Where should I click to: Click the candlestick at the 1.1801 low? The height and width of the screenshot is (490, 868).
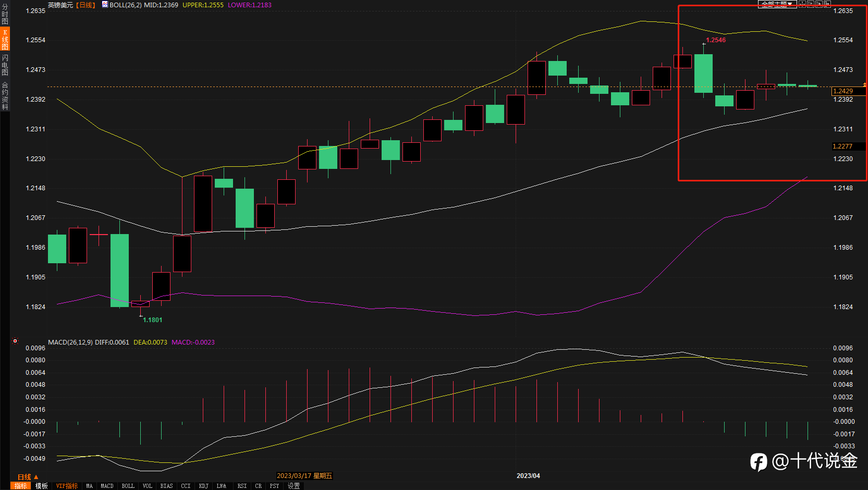click(140, 304)
